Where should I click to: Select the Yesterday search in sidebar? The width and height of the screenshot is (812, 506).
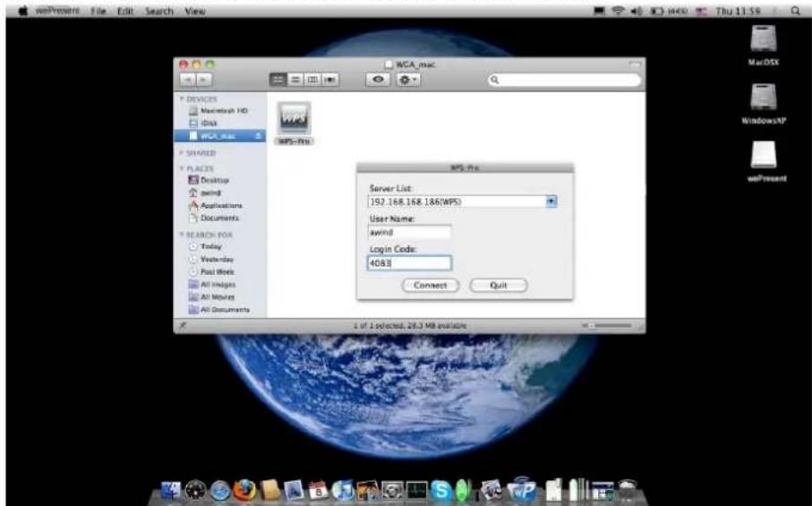[210, 259]
